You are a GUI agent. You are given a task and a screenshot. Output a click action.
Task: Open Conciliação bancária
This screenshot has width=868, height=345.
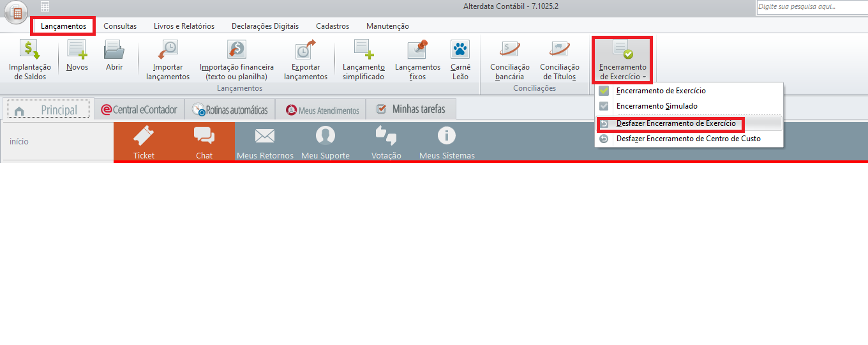point(510,60)
